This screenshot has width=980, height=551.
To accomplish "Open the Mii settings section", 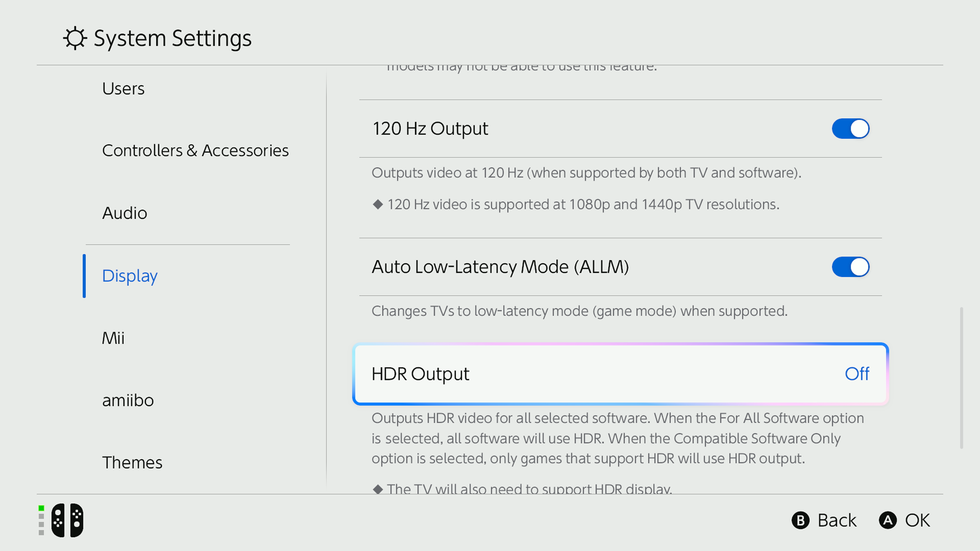I will [113, 338].
